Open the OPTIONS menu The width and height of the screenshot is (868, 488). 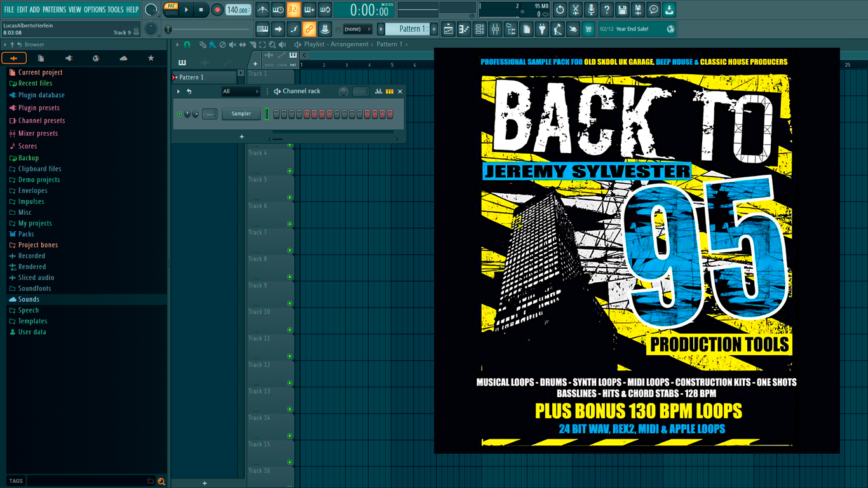click(95, 10)
